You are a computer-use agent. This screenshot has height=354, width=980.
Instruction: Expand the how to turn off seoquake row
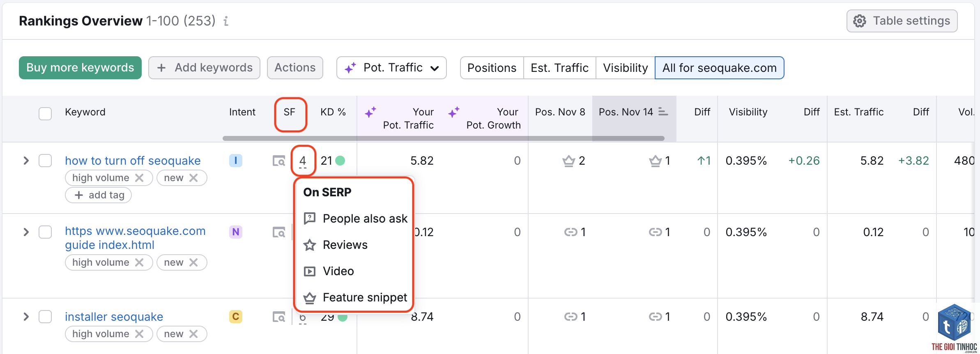point(26,161)
